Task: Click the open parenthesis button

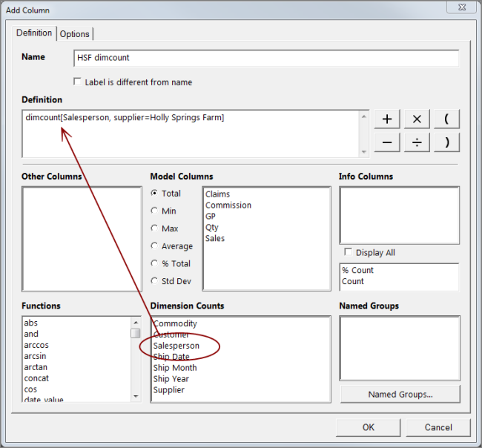Action: click(446, 119)
